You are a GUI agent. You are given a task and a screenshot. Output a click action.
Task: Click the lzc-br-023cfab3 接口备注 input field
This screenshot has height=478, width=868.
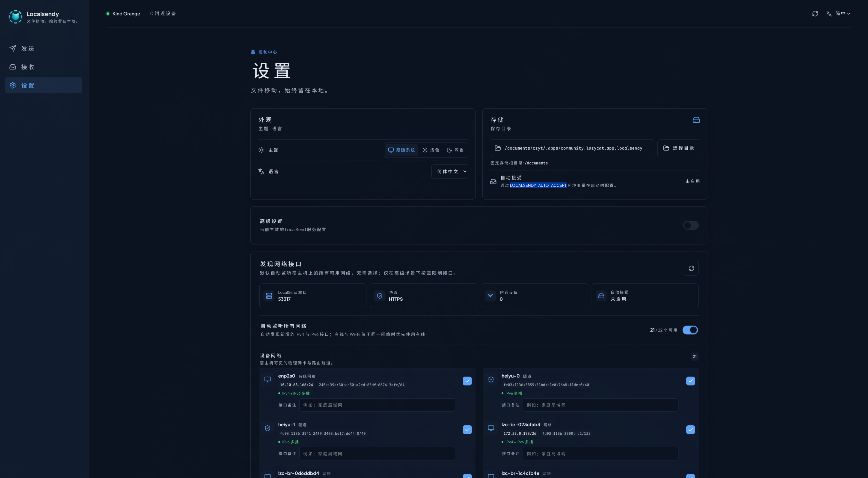pyautogui.click(x=600, y=454)
